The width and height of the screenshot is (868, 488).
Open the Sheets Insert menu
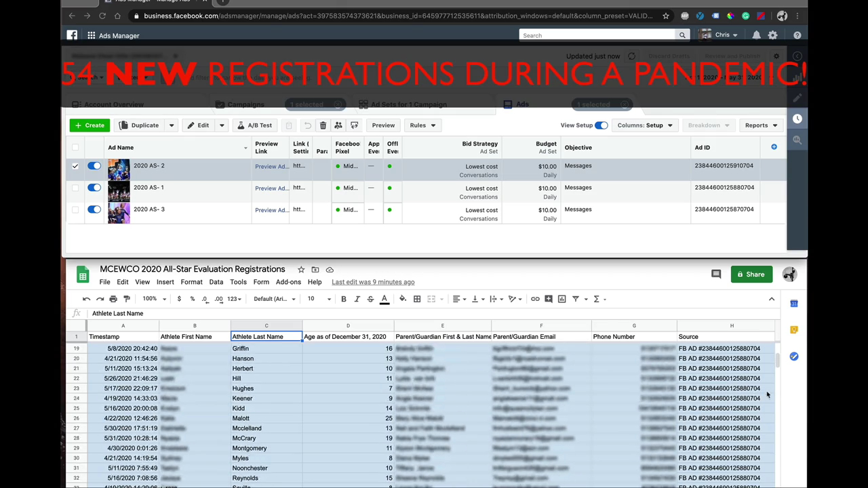(x=165, y=282)
